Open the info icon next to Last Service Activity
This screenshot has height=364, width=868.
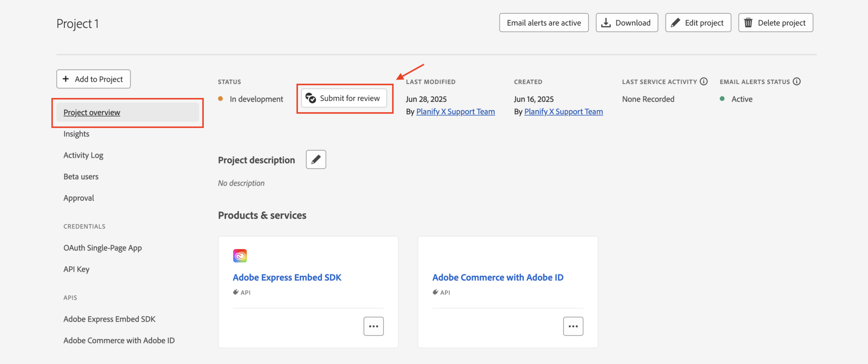(704, 81)
